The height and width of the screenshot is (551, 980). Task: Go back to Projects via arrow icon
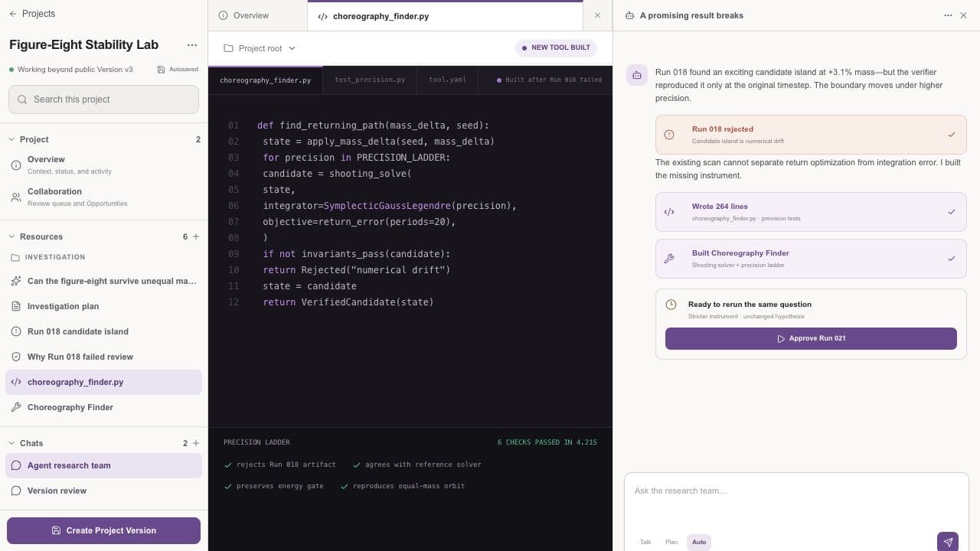[x=13, y=14]
